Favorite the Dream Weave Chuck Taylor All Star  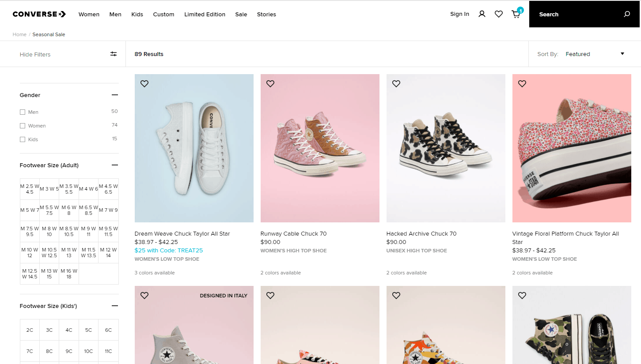144,83
